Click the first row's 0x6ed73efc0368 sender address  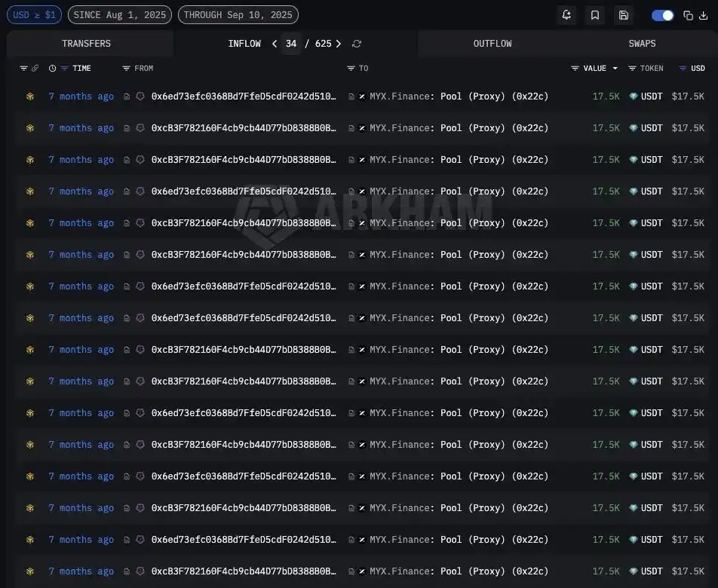[244, 96]
